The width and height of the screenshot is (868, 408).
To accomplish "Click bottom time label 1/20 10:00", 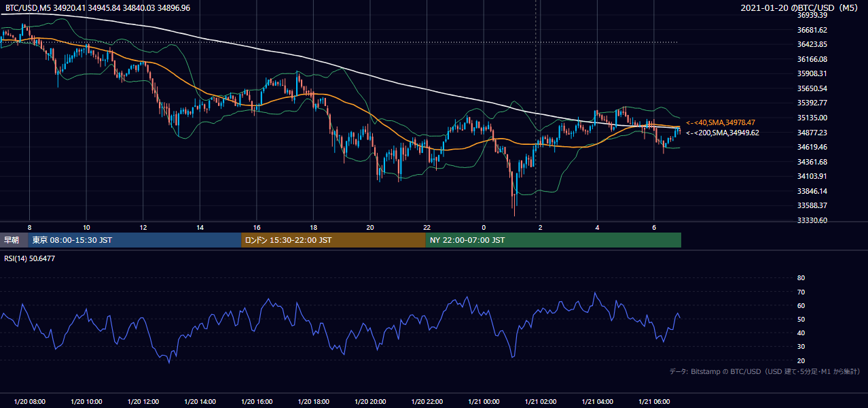I will click(86, 402).
